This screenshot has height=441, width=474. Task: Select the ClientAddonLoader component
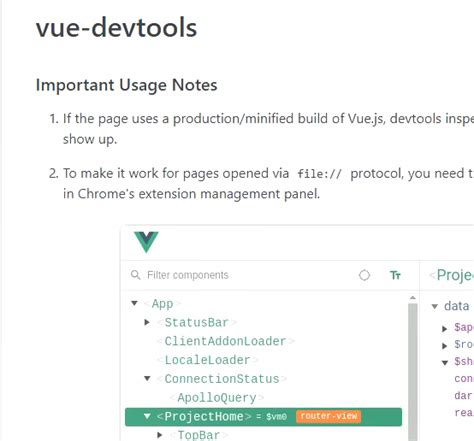pos(225,341)
